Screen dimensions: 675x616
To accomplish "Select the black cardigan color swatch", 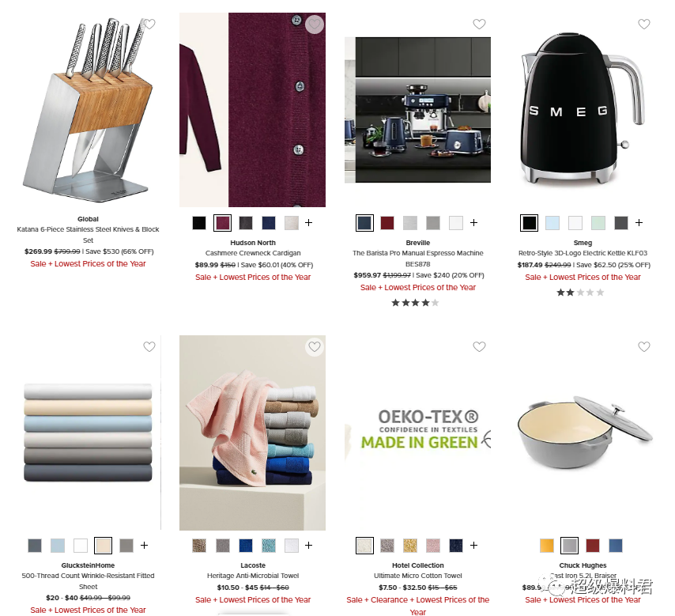I will click(x=199, y=223).
